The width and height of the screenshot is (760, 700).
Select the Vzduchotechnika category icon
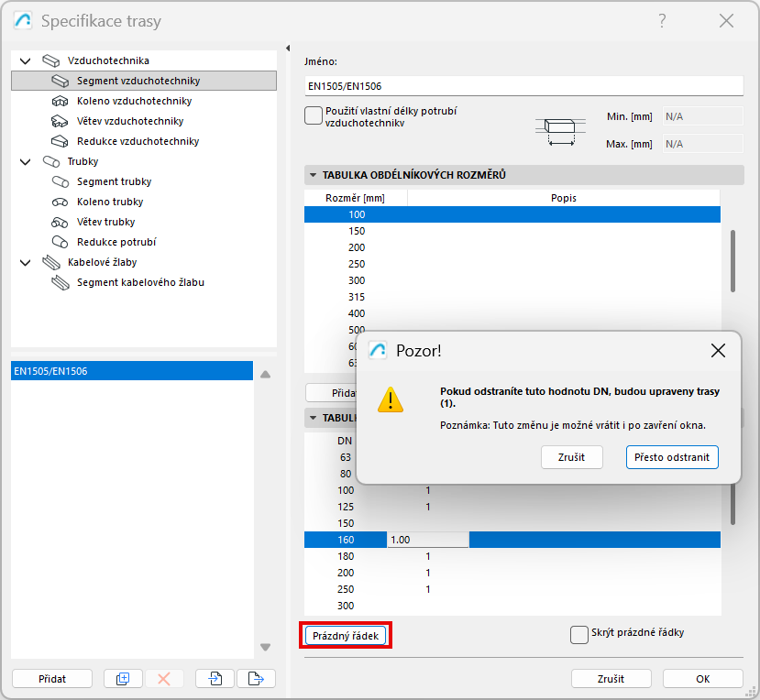point(51,60)
